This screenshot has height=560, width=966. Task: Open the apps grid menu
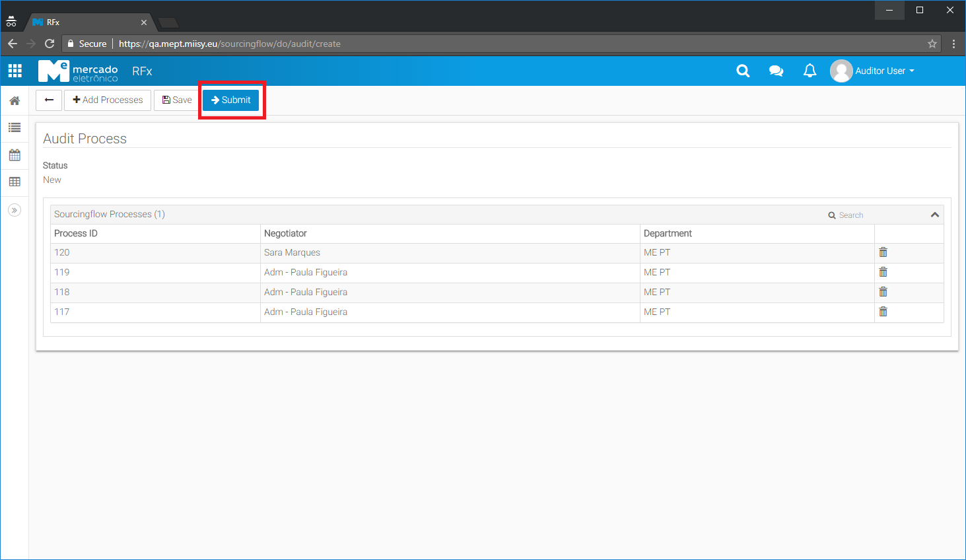pyautogui.click(x=15, y=71)
